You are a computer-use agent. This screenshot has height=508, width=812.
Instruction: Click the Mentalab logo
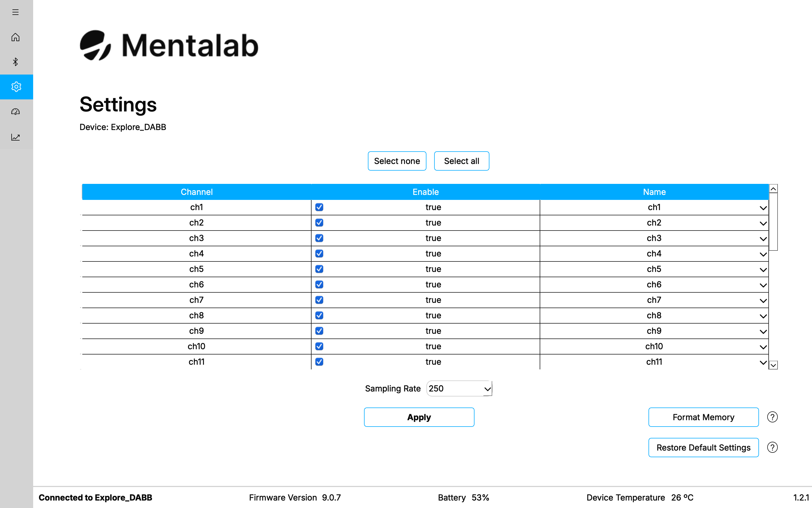pyautogui.click(x=169, y=45)
